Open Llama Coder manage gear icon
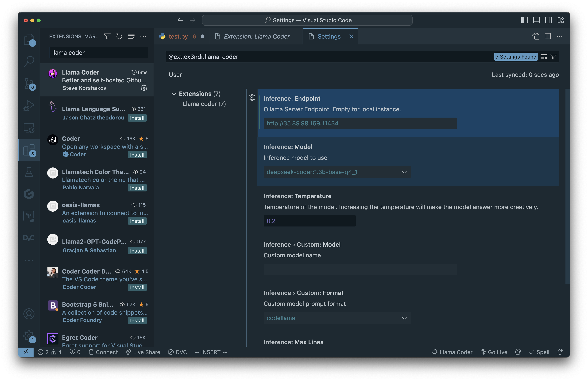 [x=144, y=88]
